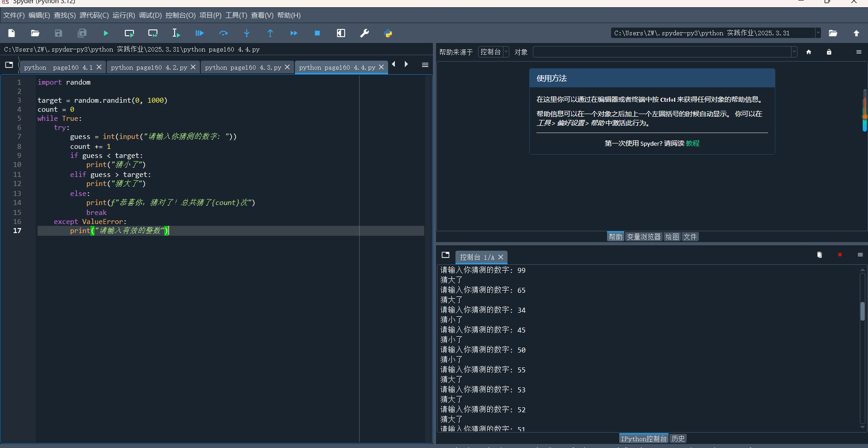Run cell and advance icon
The width and height of the screenshot is (868, 448).
(153, 33)
